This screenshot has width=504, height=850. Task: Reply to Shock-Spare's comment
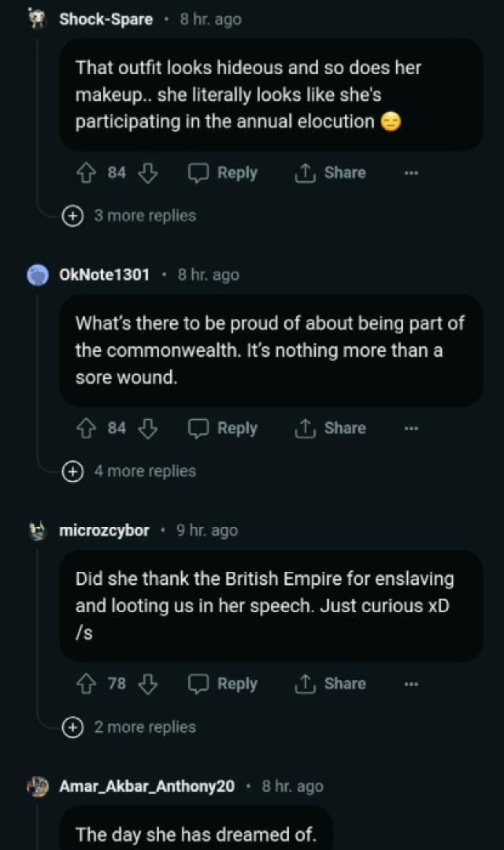[x=223, y=173]
